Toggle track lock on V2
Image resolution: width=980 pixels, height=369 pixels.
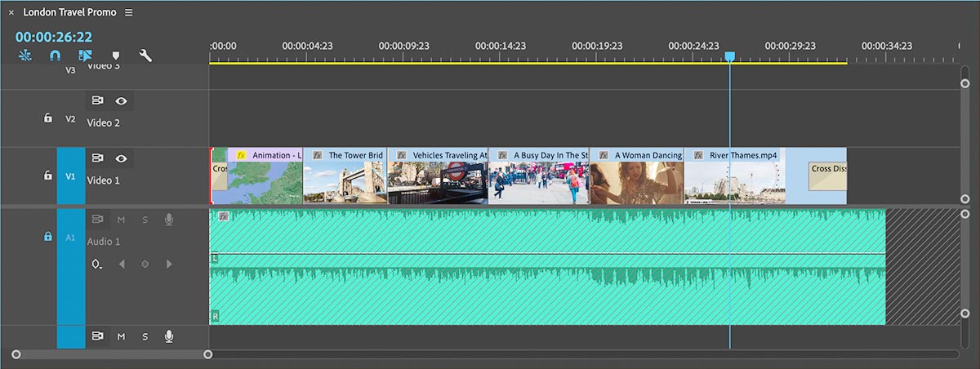tap(47, 118)
